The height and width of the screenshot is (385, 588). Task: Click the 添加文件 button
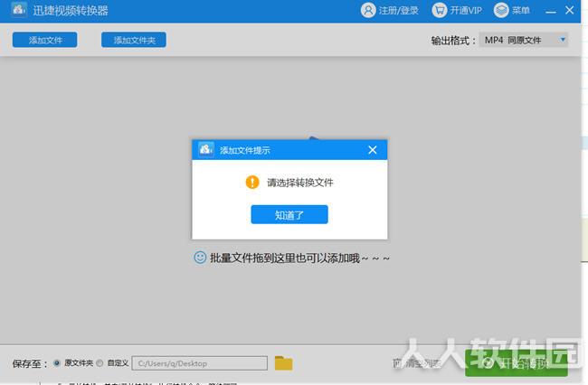pyautogui.click(x=44, y=40)
